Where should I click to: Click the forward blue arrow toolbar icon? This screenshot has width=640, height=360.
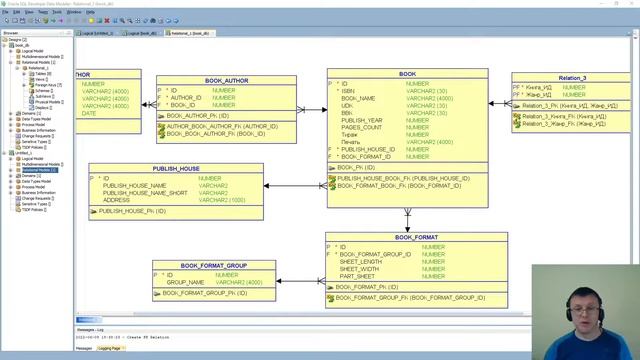click(x=176, y=20)
